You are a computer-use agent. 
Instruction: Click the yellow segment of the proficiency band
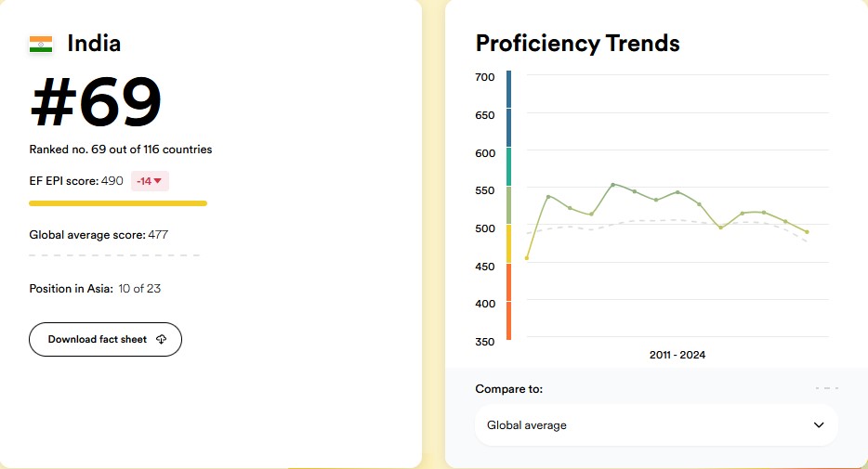(x=508, y=243)
